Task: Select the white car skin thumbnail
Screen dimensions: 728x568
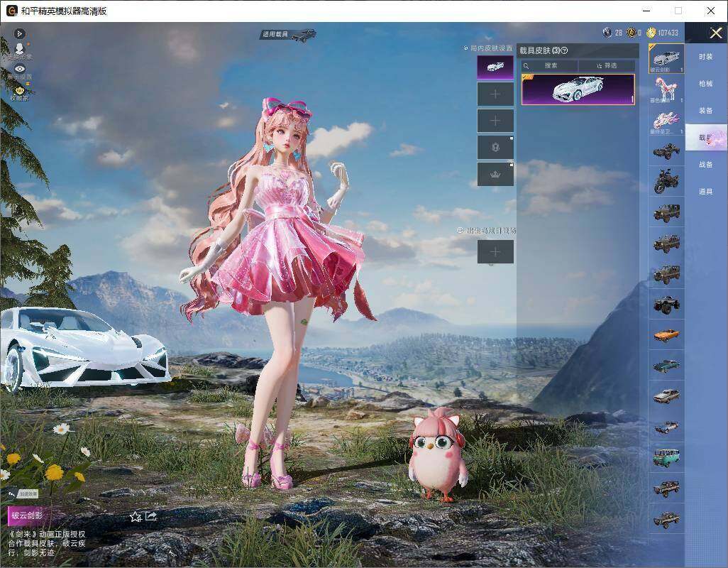Action: 578,89
